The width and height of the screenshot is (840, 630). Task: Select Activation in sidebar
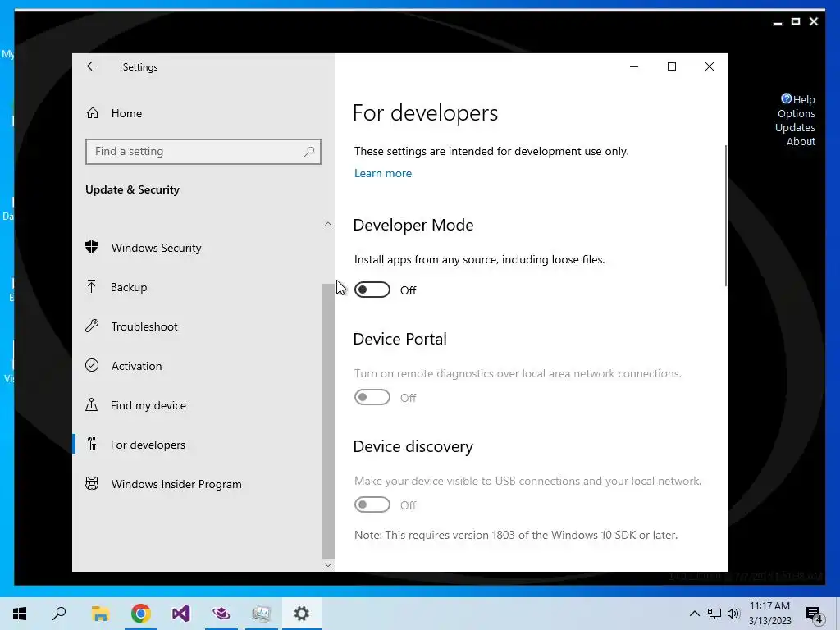click(x=137, y=366)
